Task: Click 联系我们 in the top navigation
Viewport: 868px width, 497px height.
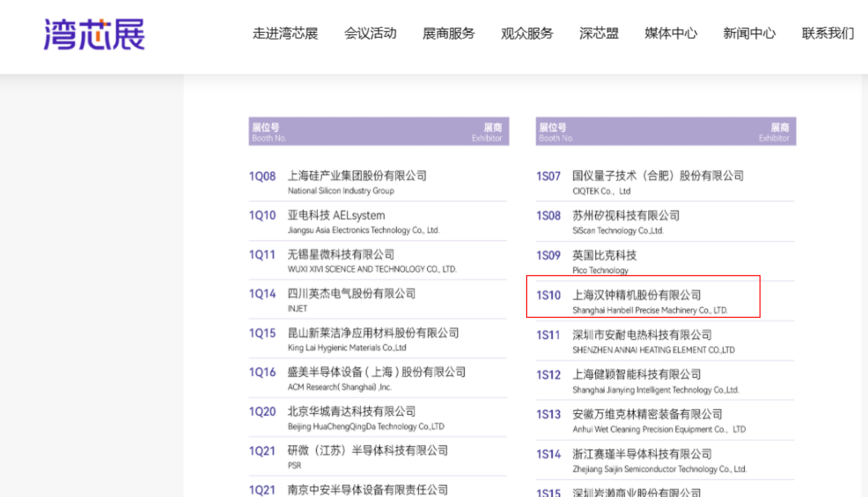Action: pos(828,34)
